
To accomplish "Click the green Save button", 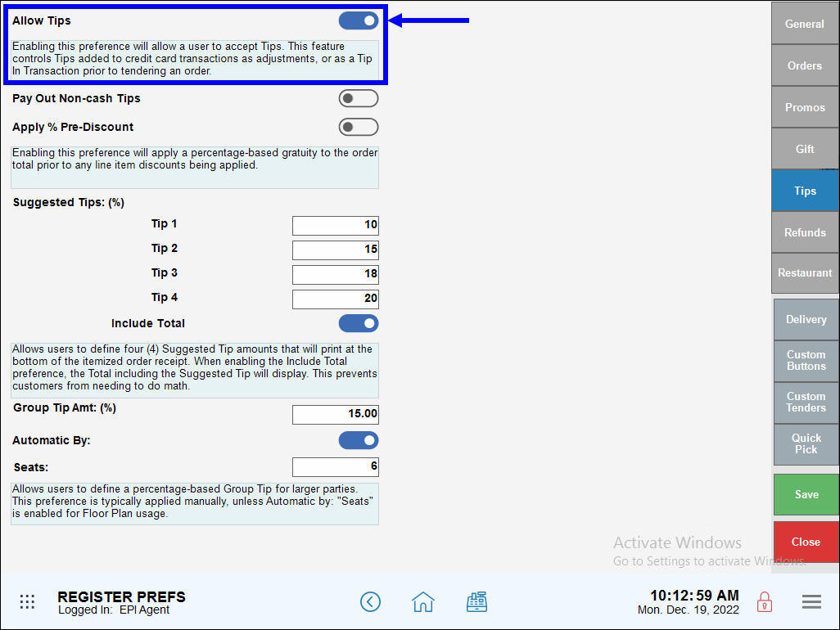I will [806, 494].
